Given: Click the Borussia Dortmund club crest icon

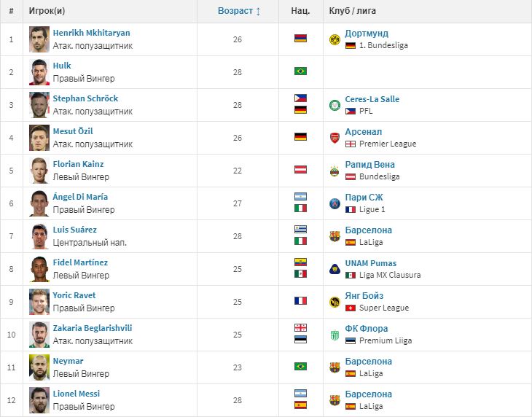Looking at the screenshot, I should pyautogui.click(x=335, y=39).
